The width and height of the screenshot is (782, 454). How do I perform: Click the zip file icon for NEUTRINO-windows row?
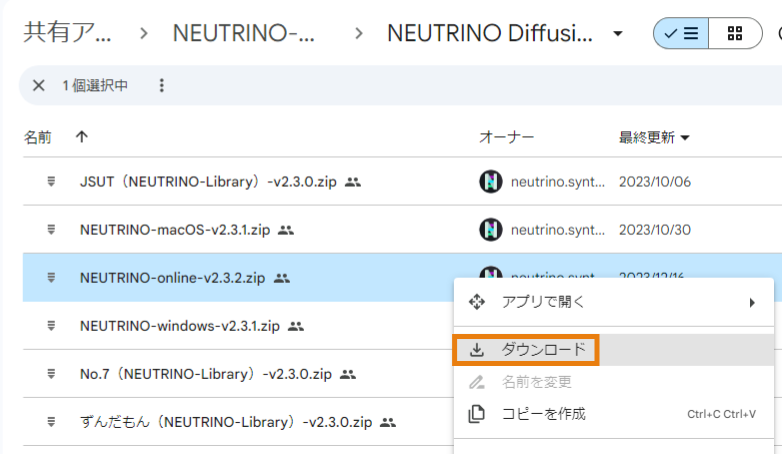click(51, 326)
